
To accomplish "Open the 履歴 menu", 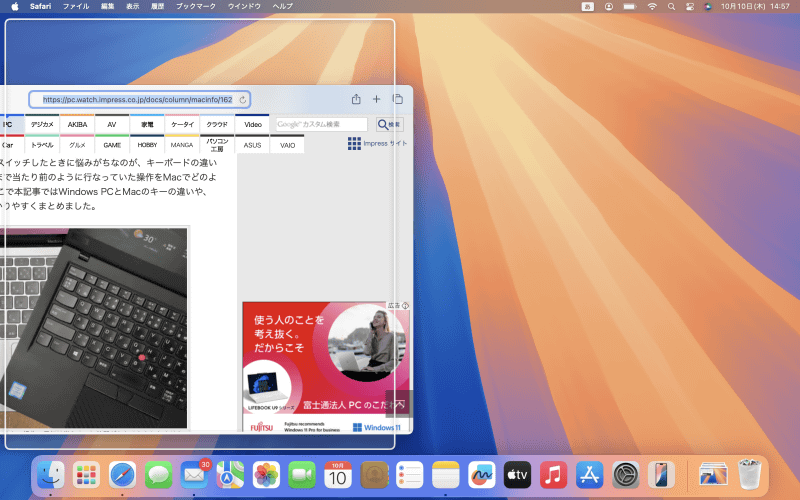I will click(x=158, y=6).
